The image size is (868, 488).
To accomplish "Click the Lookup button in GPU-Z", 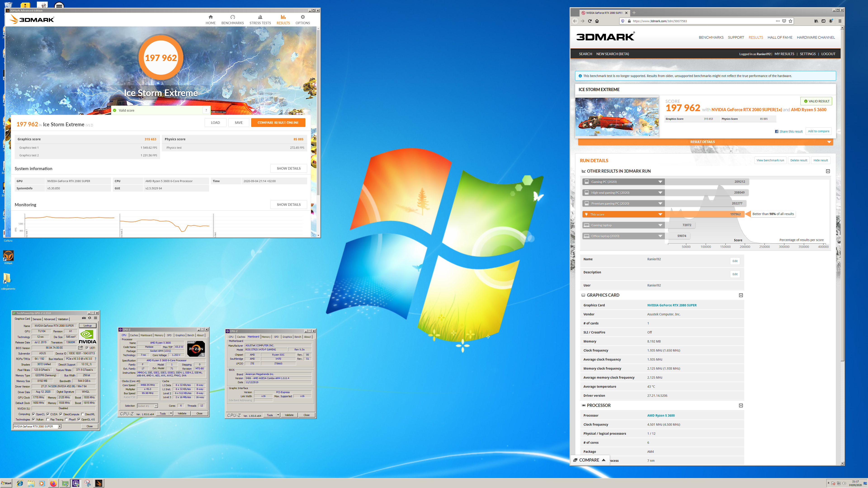I will 88,326.
